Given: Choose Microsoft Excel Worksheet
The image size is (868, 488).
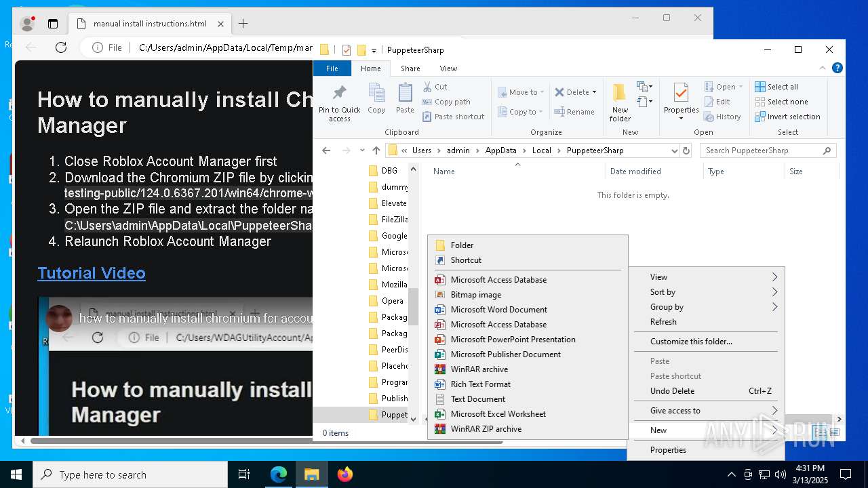Looking at the screenshot, I should click(x=528, y=414).
